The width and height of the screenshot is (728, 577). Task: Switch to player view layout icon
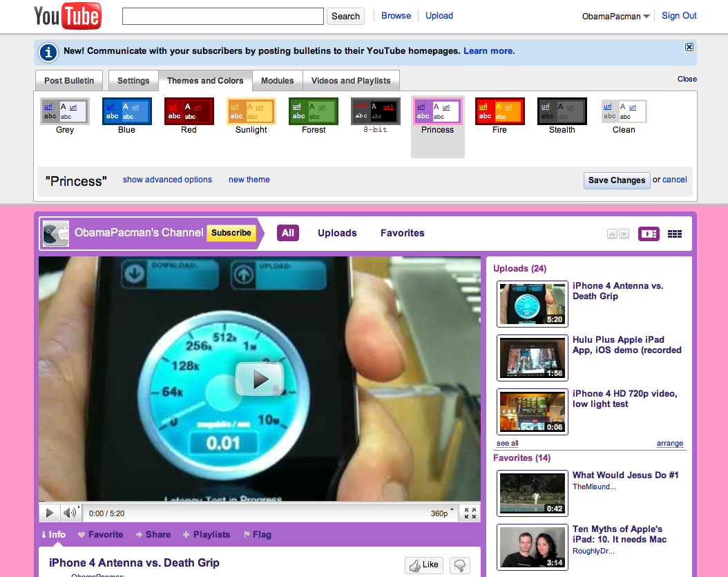tap(649, 234)
